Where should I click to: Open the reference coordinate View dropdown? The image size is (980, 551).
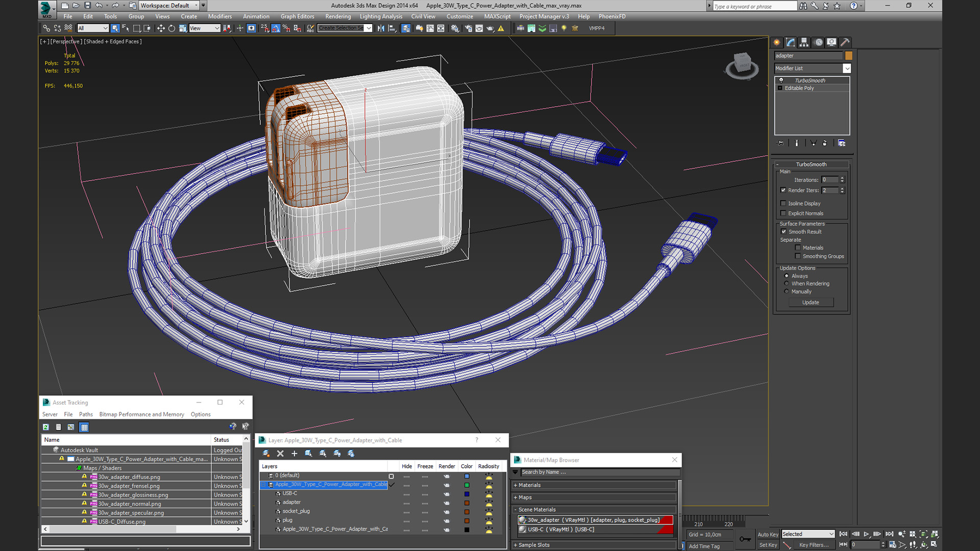point(205,28)
